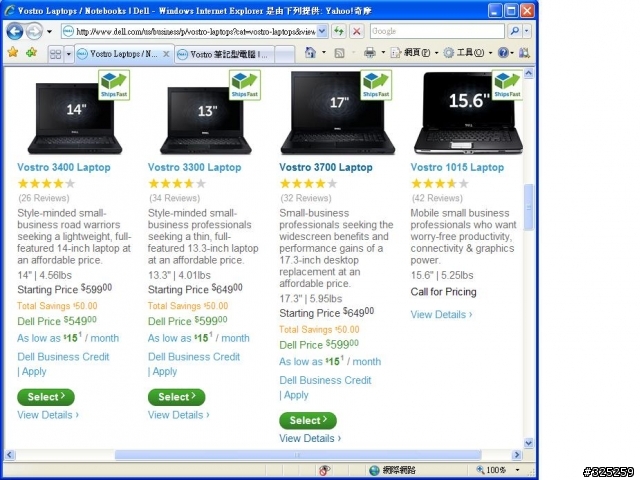Add to Favorites with green plus star
The width and height of the screenshot is (640, 480).
point(31,53)
